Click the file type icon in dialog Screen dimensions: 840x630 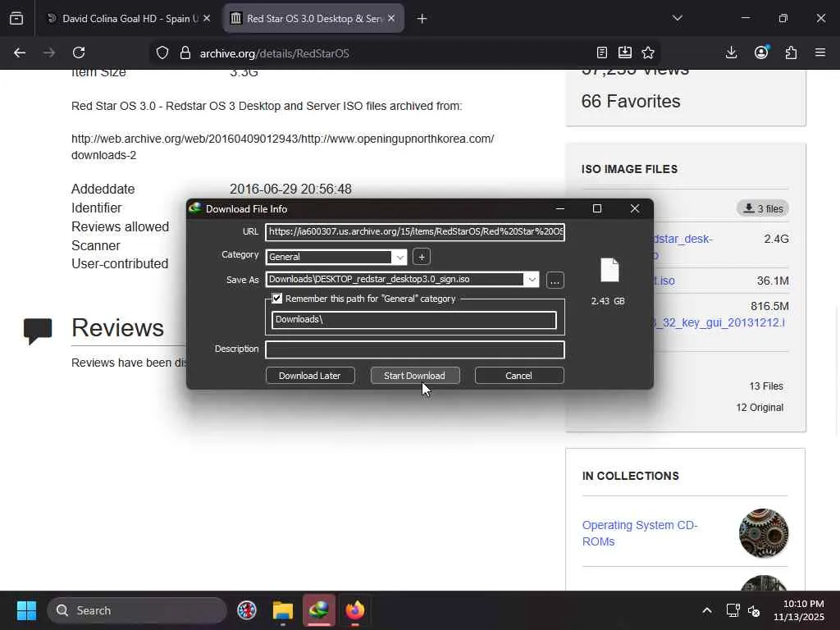coord(609,269)
